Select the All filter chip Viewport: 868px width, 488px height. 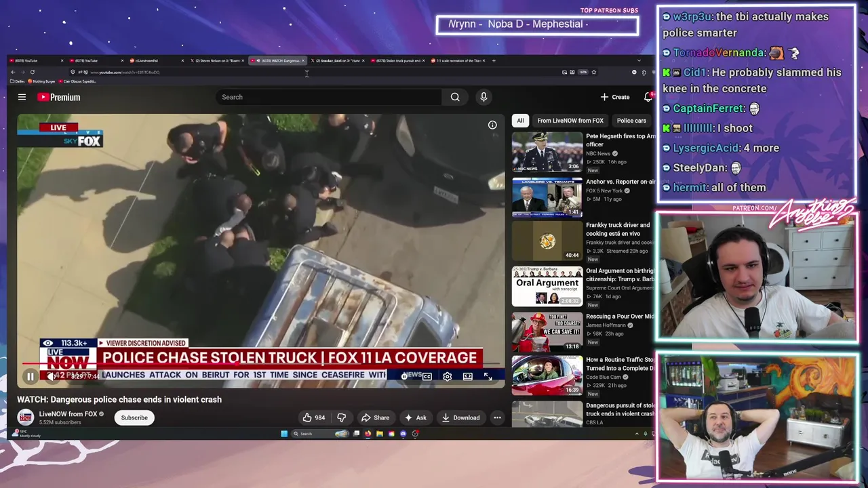520,121
